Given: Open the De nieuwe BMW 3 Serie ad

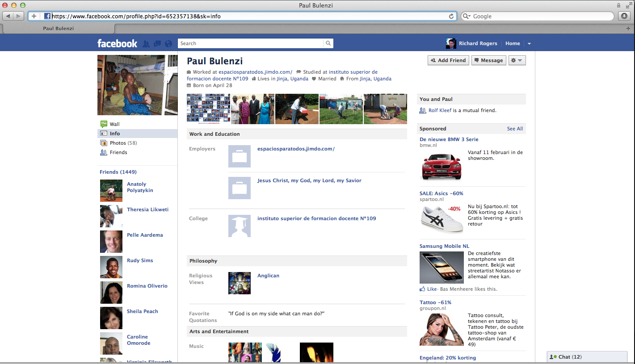Looking at the screenshot, I should 449,139.
